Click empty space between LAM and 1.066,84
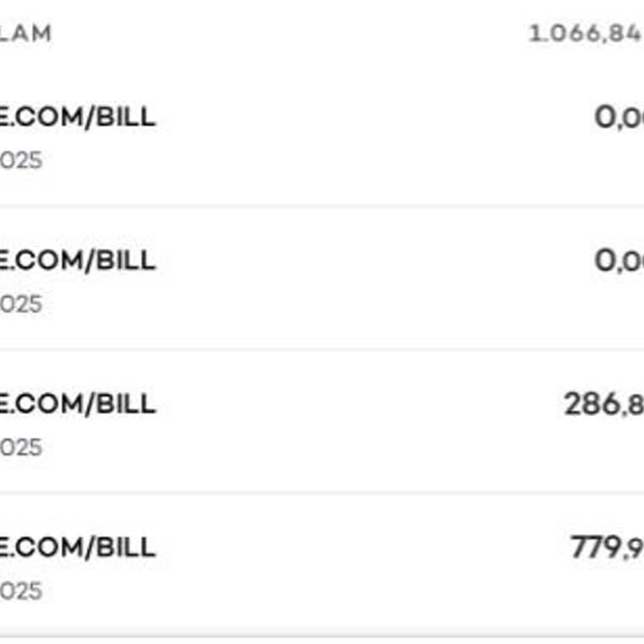The width and height of the screenshot is (644, 644). (285, 34)
